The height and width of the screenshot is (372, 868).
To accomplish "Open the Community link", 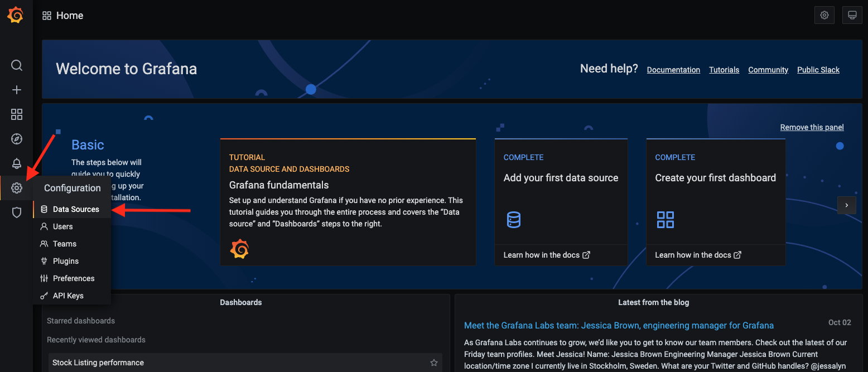I will click(x=768, y=70).
